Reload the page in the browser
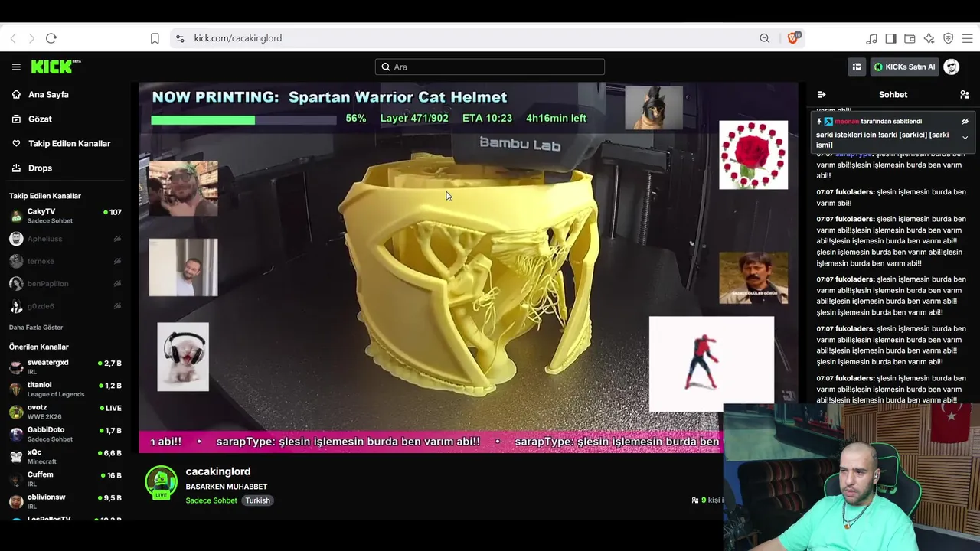Image resolution: width=980 pixels, height=551 pixels. tap(51, 38)
